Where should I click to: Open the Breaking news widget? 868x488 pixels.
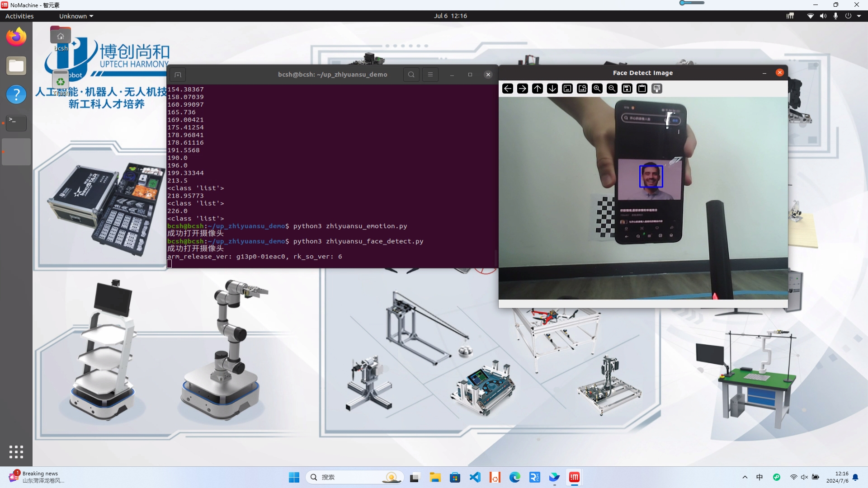point(37,477)
